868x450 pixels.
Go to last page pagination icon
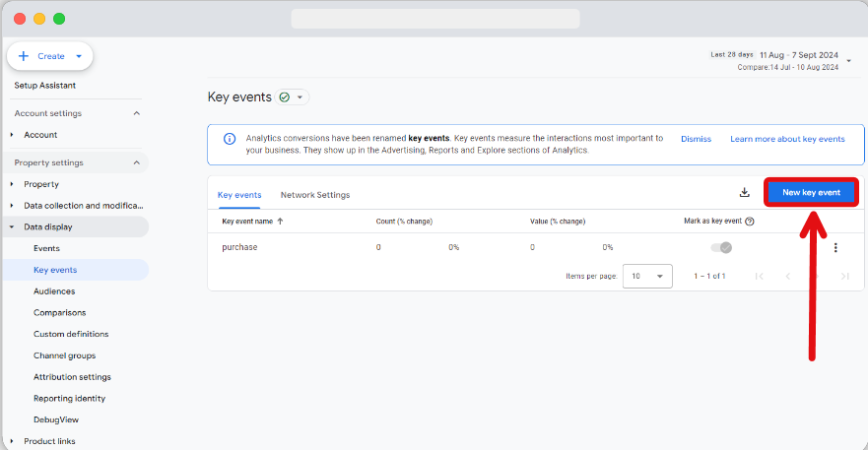click(844, 276)
